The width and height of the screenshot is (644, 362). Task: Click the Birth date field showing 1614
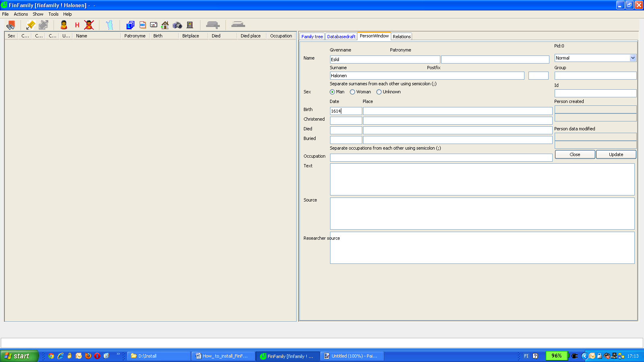click(x=346, y=111)
